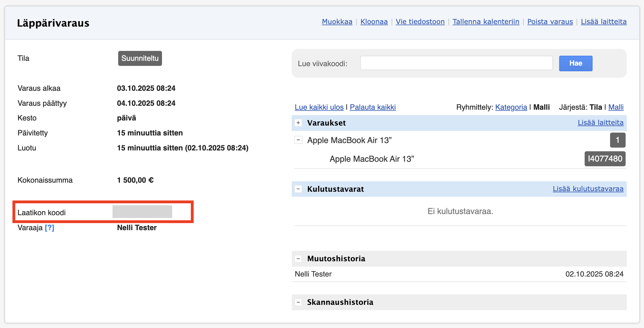
Task: Collapse the Apple MacBook Air 13” group
Action: [298, 140]
